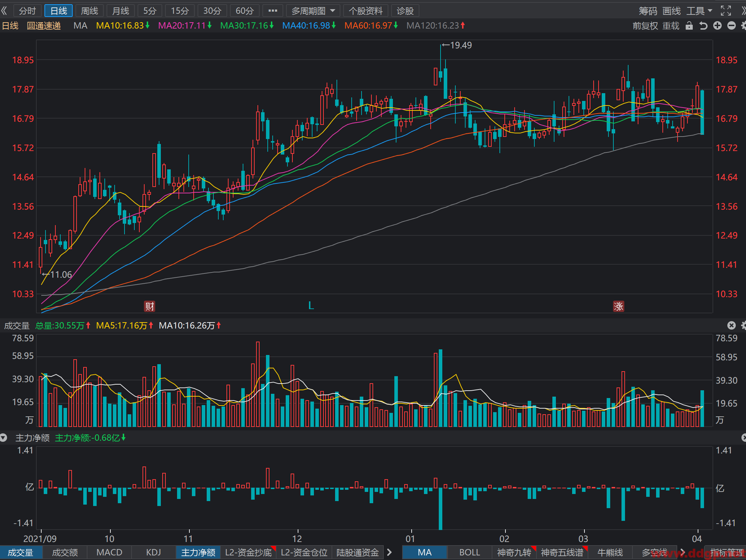
Task: Click the MA indicator label
Action: pyautogui.click(x=80, y=26)
